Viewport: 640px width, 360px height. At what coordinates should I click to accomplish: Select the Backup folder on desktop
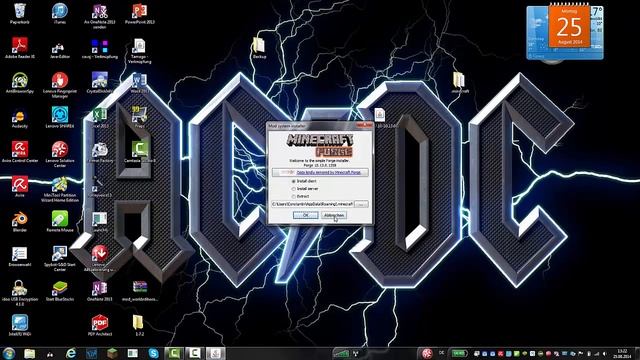(x=259, y=48)
